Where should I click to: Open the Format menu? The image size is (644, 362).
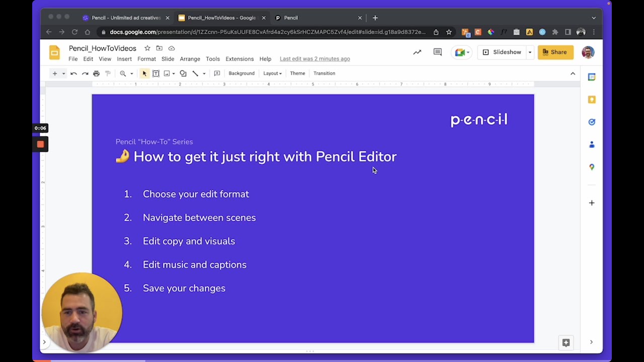click(x=146, y=59)
